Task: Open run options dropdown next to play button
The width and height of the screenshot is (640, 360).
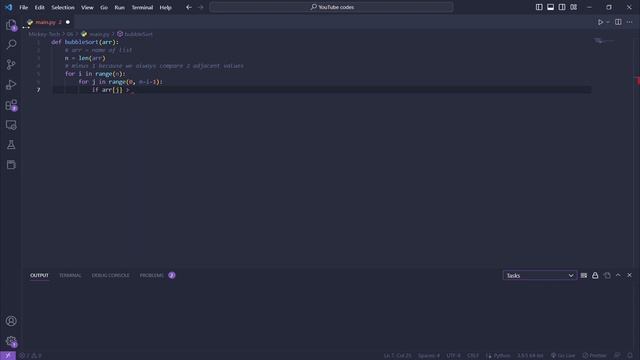Action: click(x=608, y=22)
